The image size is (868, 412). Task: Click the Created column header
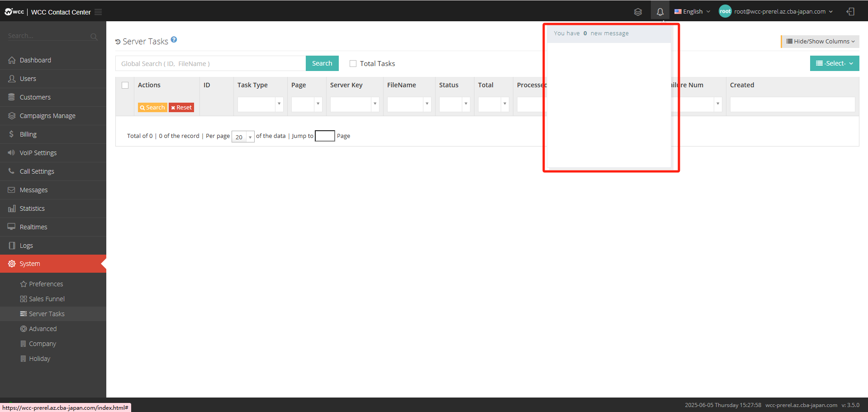(742, 85)
